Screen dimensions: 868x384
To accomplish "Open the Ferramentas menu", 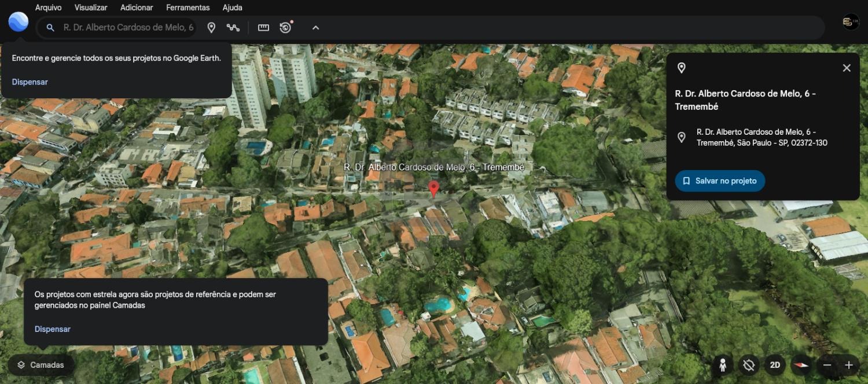I will [x=187, y=8].
